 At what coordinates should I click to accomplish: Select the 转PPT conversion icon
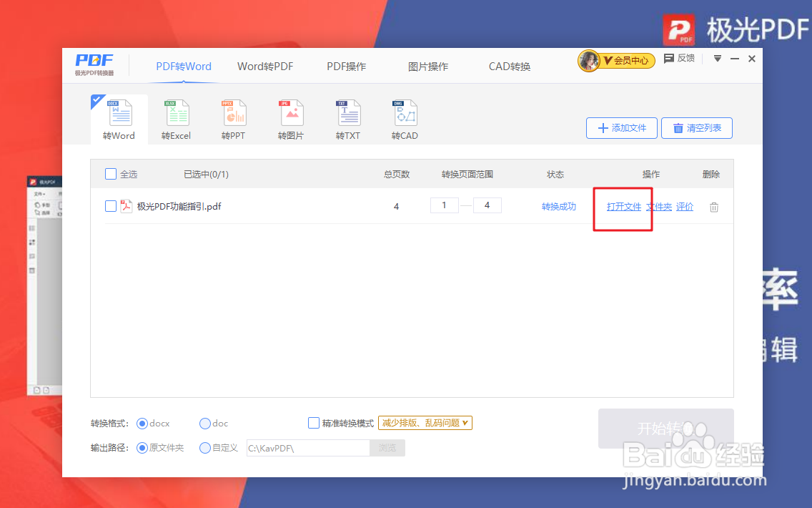pos(234,119)
